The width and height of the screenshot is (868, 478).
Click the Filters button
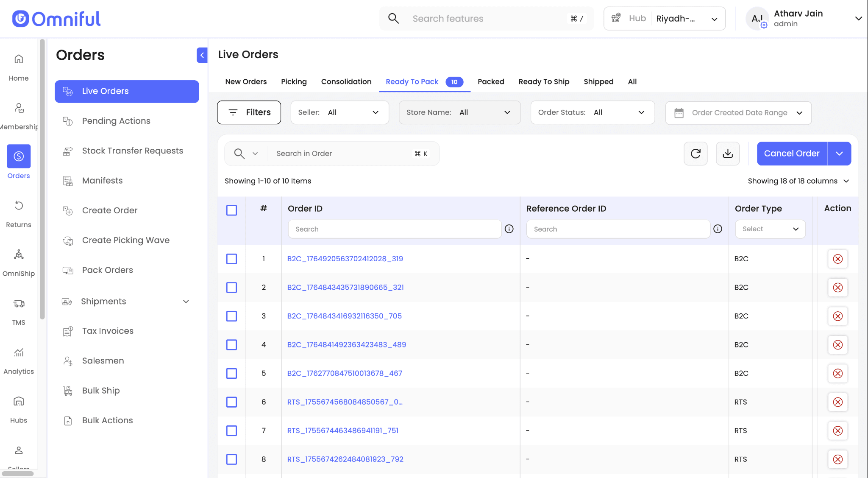pos(249,112)
